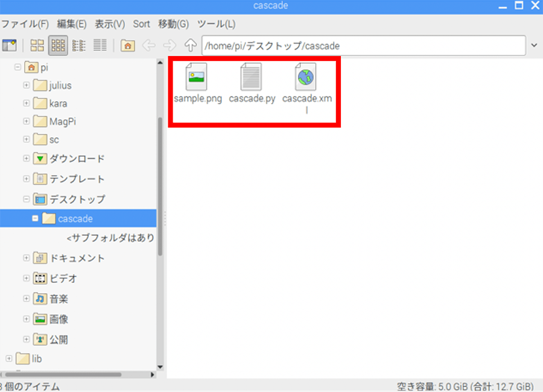Navigate back with left arrow

(149, 45)
